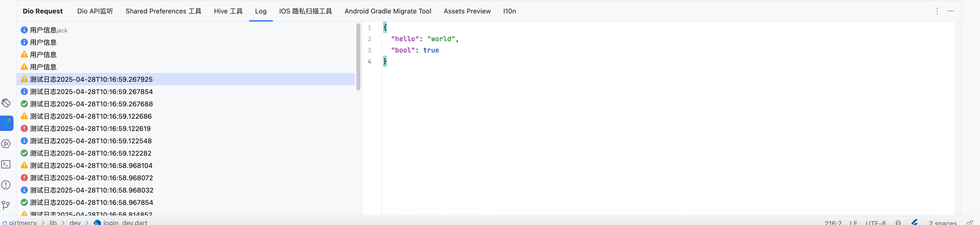
Task: Click the opening brace on line 1
Action: click(x=385, y=28)
